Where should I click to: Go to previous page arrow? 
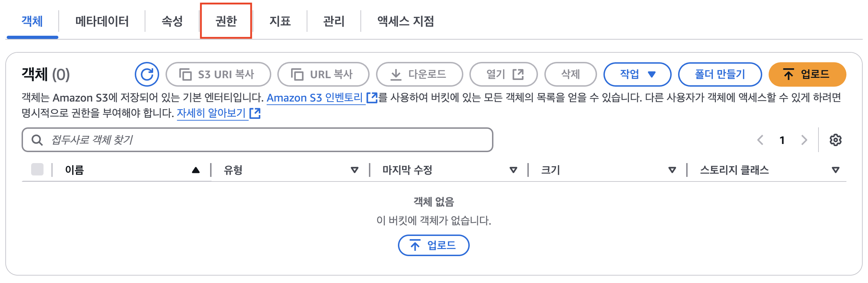760,140
